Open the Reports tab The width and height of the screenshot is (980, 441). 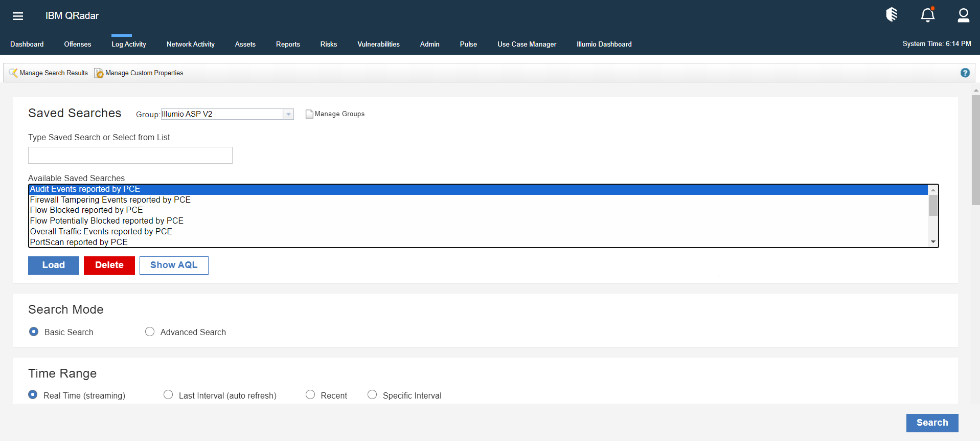pyautogui.click(x=288, y=45)
